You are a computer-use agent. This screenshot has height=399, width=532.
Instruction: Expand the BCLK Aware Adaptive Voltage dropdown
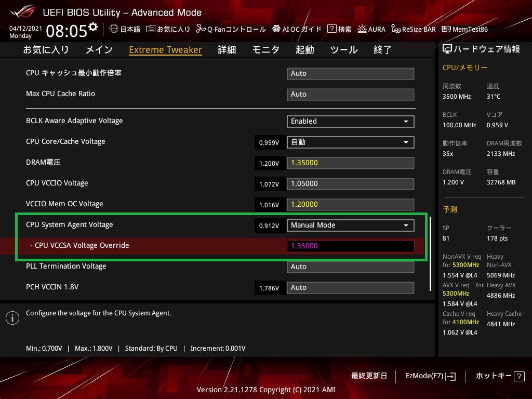coord(351,122)
